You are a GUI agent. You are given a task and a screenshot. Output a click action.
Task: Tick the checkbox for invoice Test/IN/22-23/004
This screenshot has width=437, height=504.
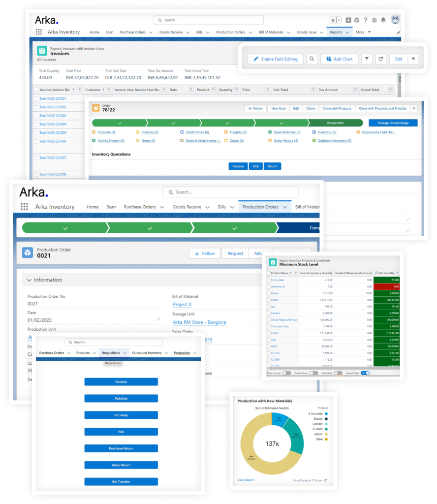tap(36, 124)
